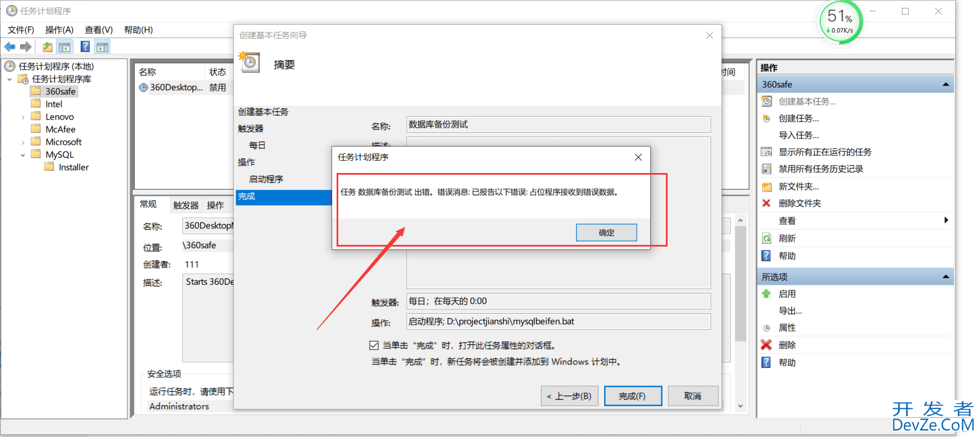Click the 禁用所有任务历史记录 icon
The width and height of the screenshot is (980, 437).
click(766, 169)
